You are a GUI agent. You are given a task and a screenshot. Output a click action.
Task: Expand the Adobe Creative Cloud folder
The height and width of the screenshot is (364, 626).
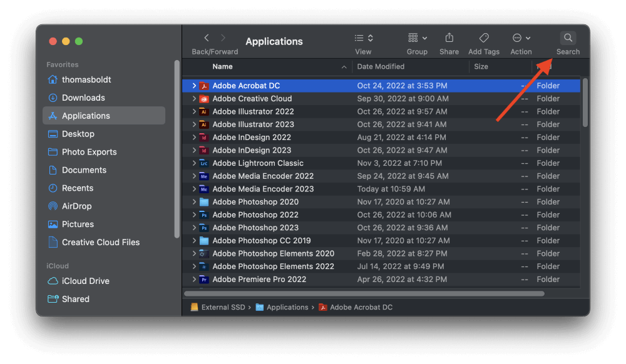(x=194, y=98)
